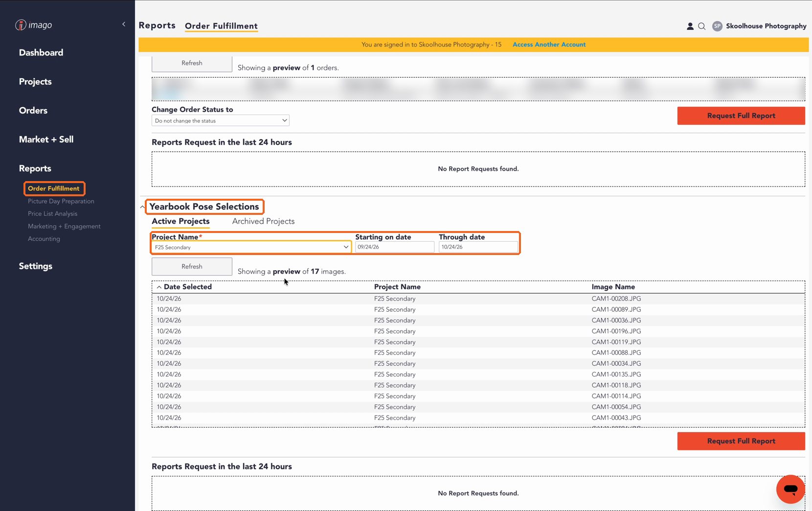Click Refresh below the Project Name field

click(x=192, y=267)
